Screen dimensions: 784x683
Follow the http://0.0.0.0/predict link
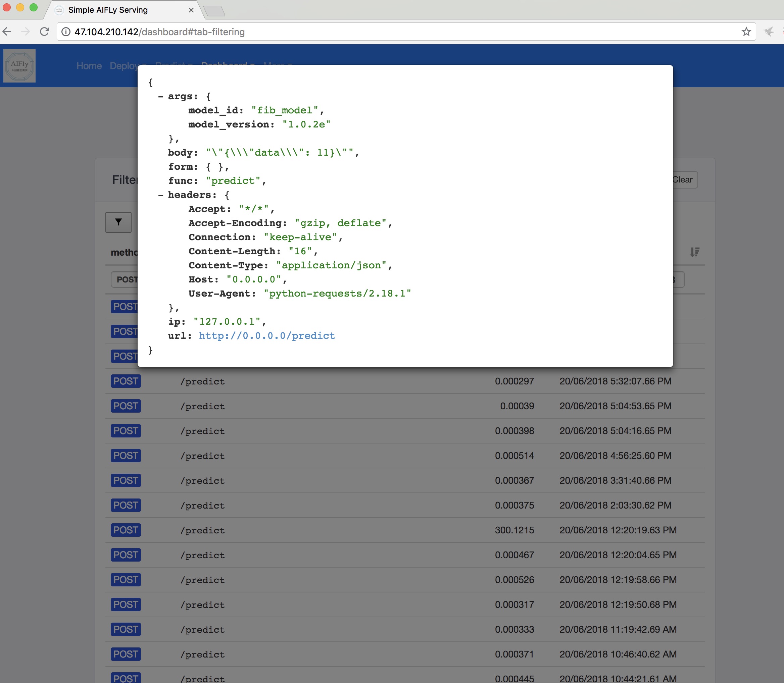click(x=266, y=336)
